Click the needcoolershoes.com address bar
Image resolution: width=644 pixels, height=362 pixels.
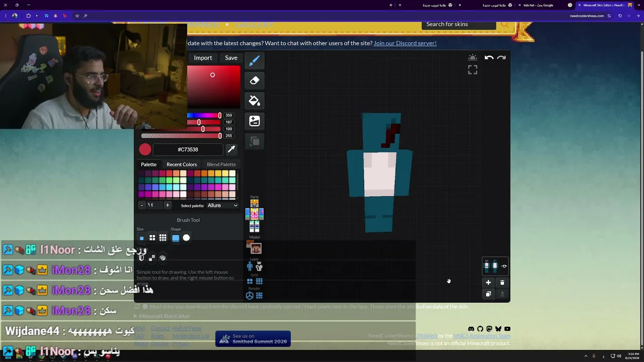point(587,16)
